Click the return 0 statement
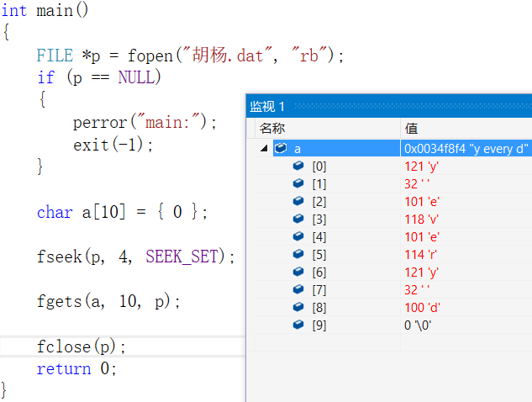Viewport: 532px width, 402px height. click(76, 368)
